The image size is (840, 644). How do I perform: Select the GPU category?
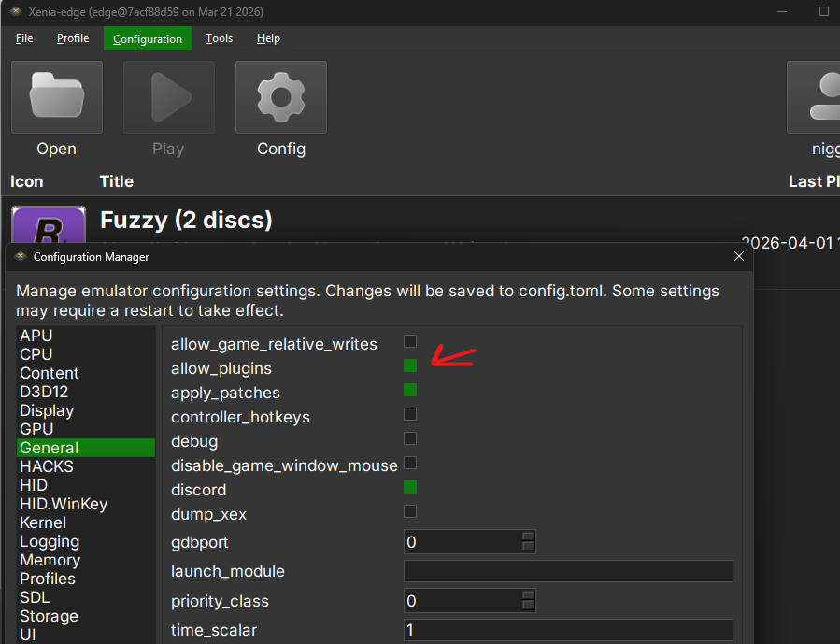tap(86, 429)
